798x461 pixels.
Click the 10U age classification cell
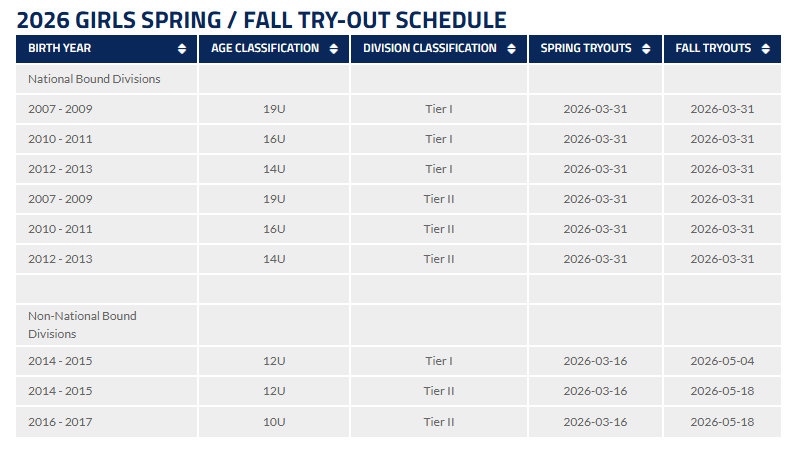pos(273,422)
